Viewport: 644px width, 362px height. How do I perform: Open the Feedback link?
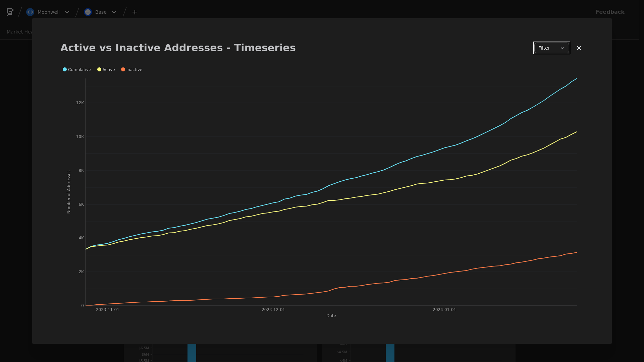click(610, 12)
